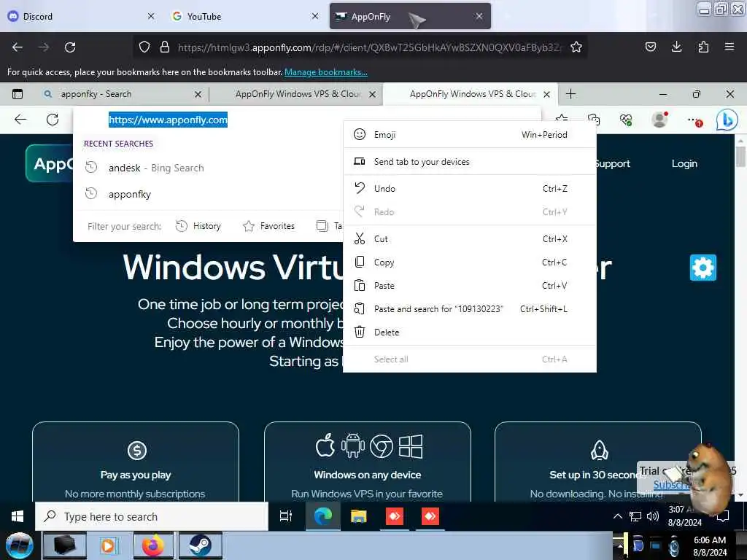
Task: Open Microsoft Edge on remote taskbar
Action: tap(323, 516)
